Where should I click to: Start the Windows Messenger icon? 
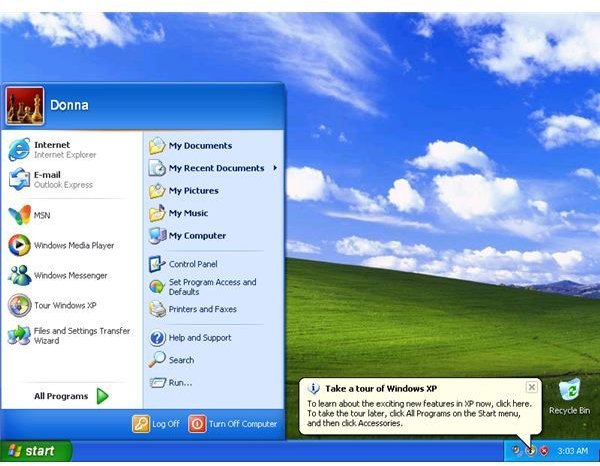pos(20,275)
